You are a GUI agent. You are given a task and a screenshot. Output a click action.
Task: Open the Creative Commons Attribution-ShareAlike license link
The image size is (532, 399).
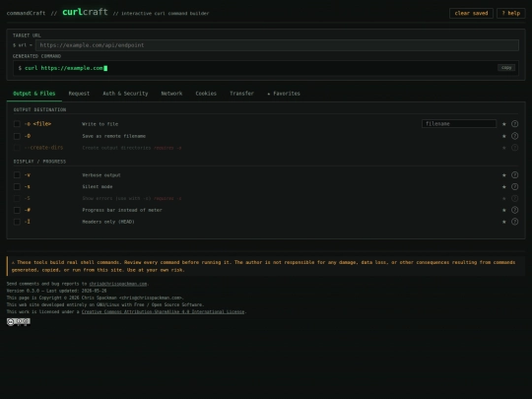pyautogui.click(x=163, y=311)
